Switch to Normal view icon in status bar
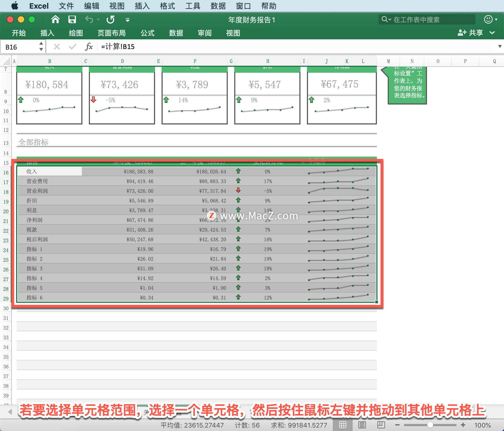 [342, 425]
